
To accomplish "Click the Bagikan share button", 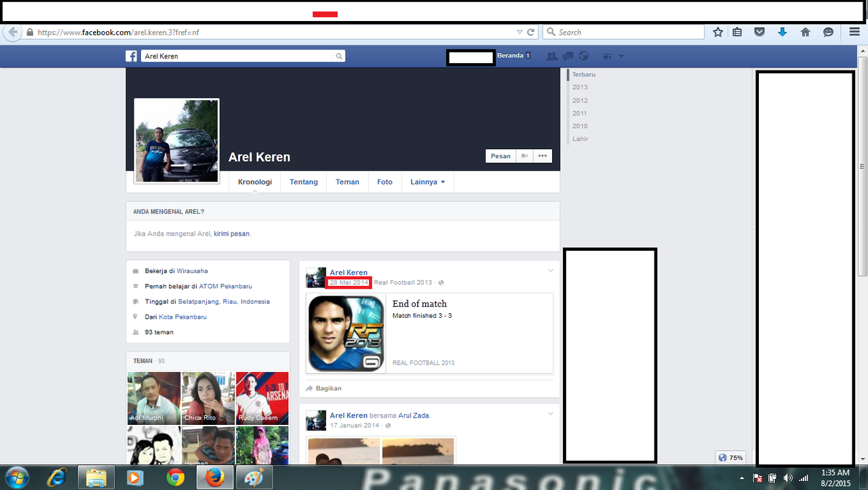I will point(323,388).
